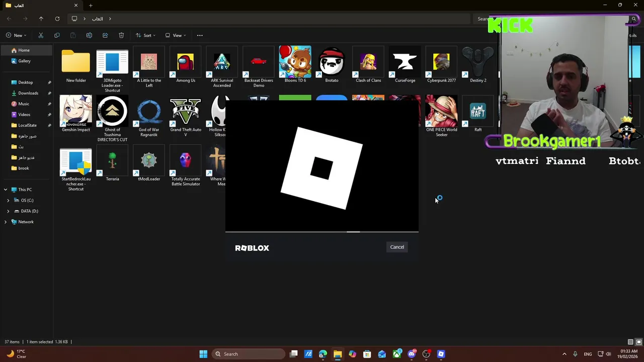Select Grand Theft Auto V shortcut
Image resolution: width=644 pixels, height=362 pixels.
(x=185, y=117)
